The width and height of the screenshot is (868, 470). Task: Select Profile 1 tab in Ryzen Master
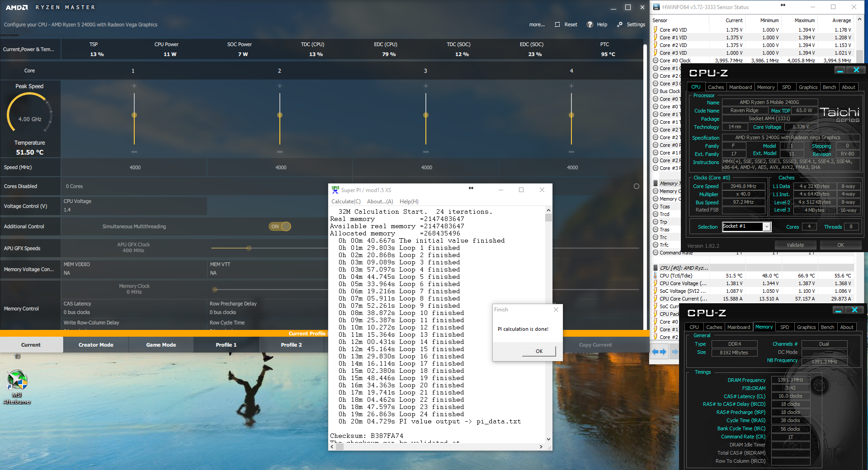(226, 345)
